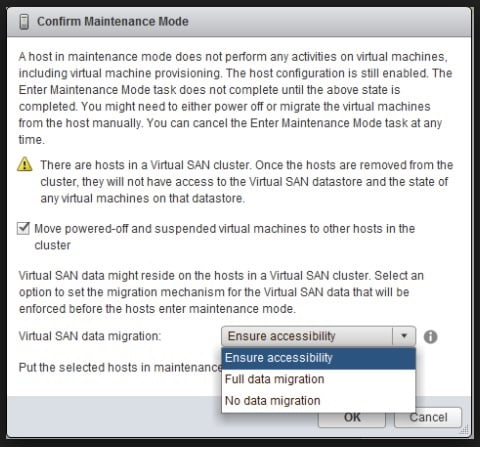Dismiss the dialog with Cancel

[x=428, y=417]
